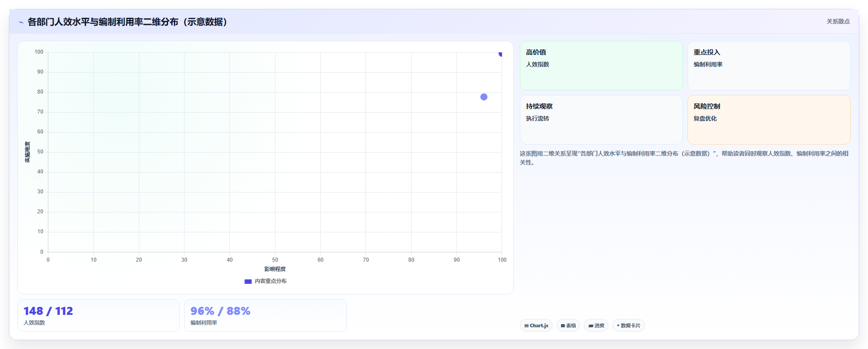Select the light blue scatter point
Viewport: 868px width, 349px height.
[x=484, y=97]
